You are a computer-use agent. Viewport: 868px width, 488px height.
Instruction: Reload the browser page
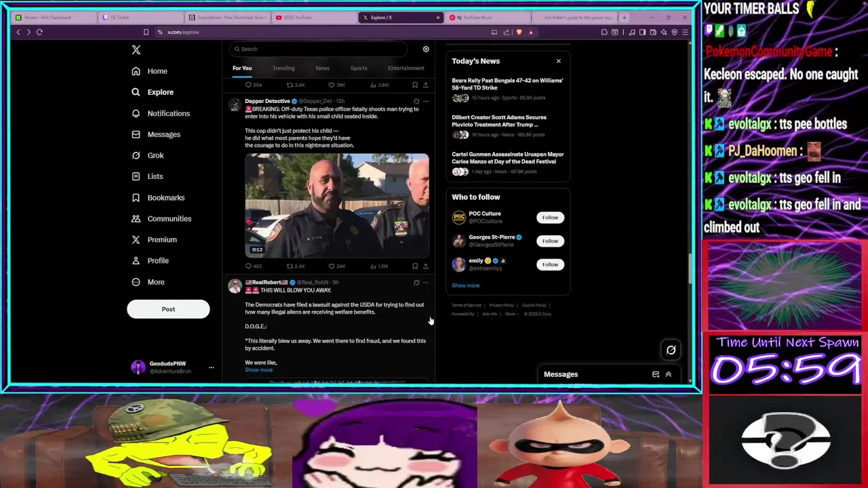[39, 32]
